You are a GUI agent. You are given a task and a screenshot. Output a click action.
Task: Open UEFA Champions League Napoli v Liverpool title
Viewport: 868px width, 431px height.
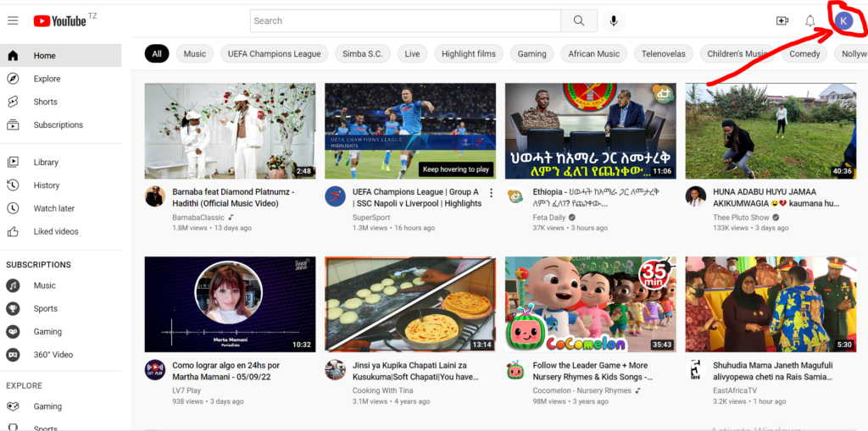pyautogui.click(x=417, y=197)
